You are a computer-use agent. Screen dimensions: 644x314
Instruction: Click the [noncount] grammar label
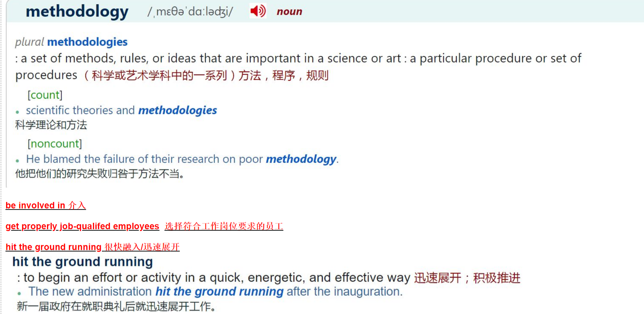point(55,144)
